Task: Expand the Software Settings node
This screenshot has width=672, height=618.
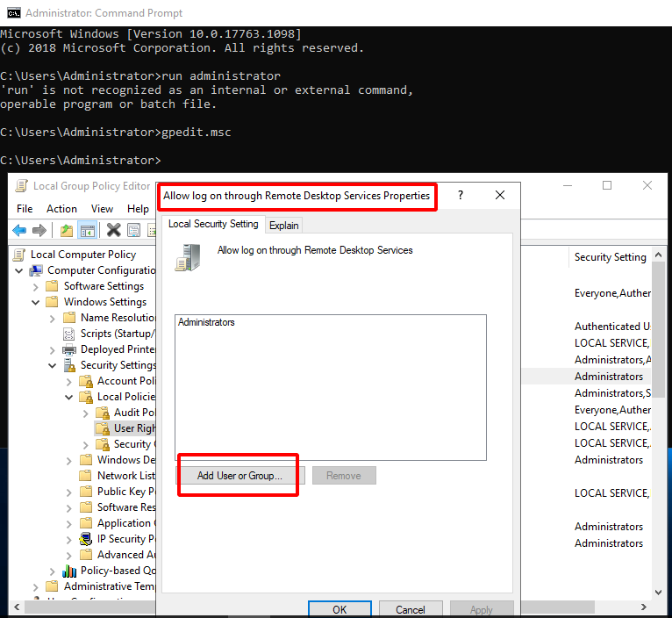Action: click(x=36, y=286)
